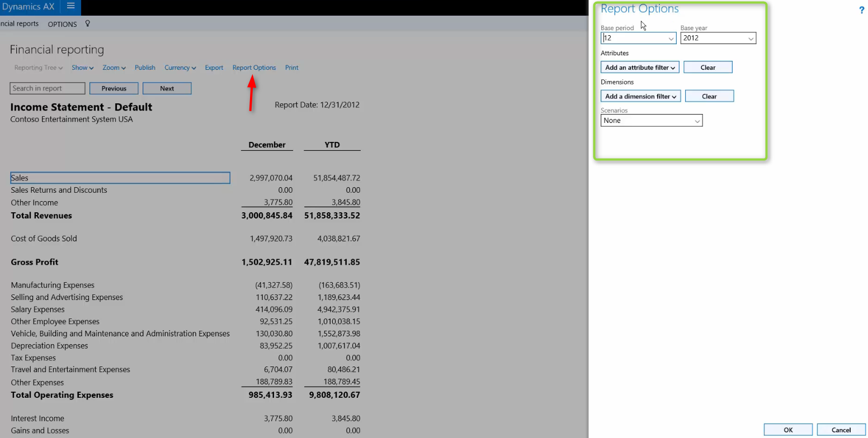
Task: Open the Base year combo box
Action: tap(718, 38)
